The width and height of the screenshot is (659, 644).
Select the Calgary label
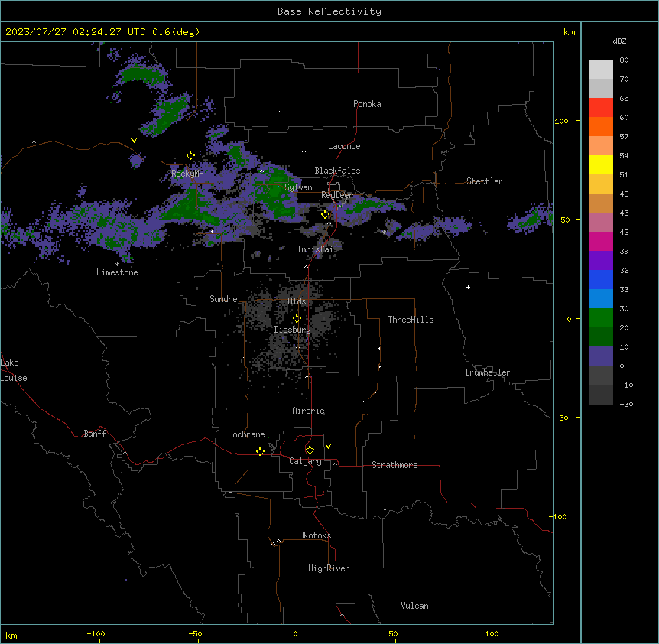(305, 461)
